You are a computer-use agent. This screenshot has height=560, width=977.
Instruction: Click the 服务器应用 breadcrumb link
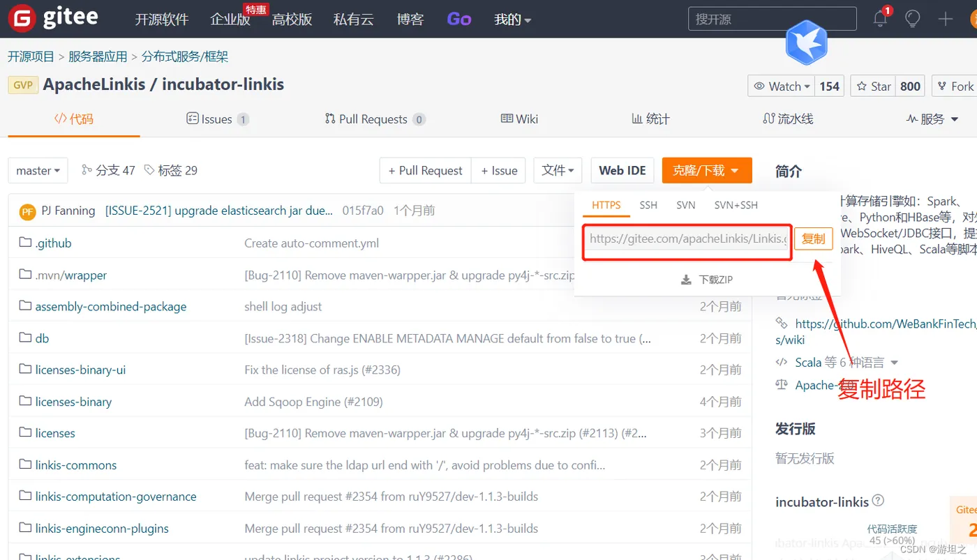click(98, 56)
